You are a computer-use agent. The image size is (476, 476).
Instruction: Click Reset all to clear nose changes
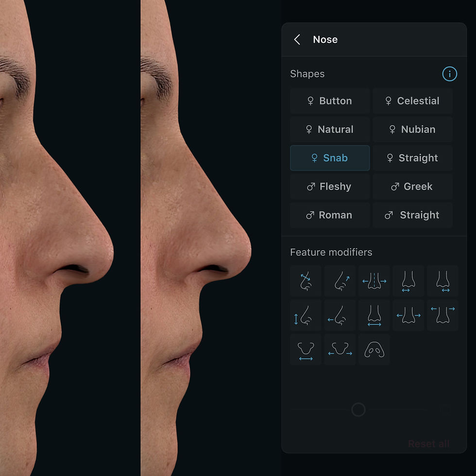[428, 443]
